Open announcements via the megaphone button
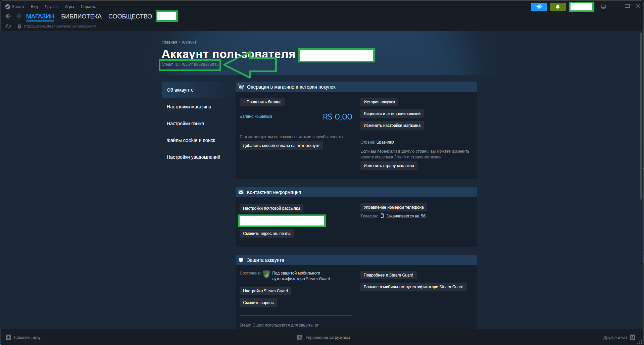Image resolution: width=644 pixels, height=345 pixels. click(x=539, y=7)
